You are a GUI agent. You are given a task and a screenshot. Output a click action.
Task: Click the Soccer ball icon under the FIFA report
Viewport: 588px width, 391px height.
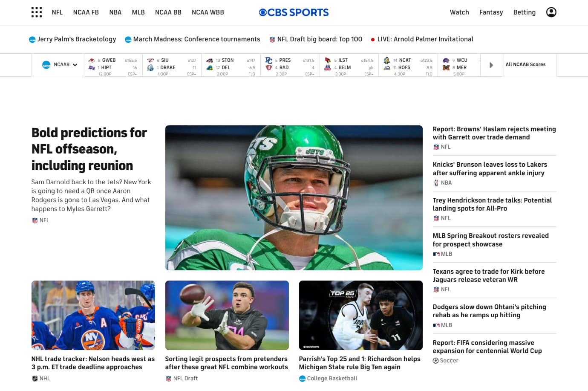pos(435,361)
